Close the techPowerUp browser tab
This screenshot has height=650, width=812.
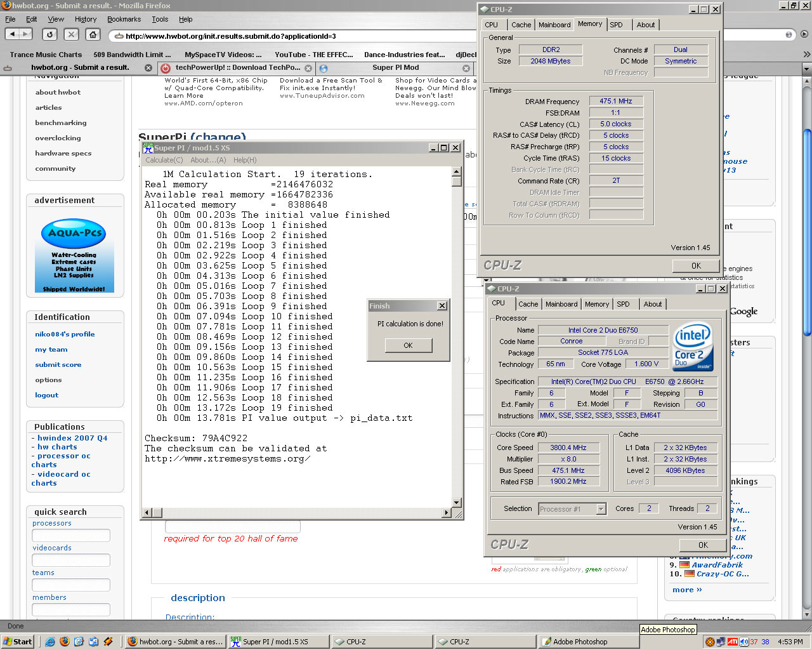308,68
